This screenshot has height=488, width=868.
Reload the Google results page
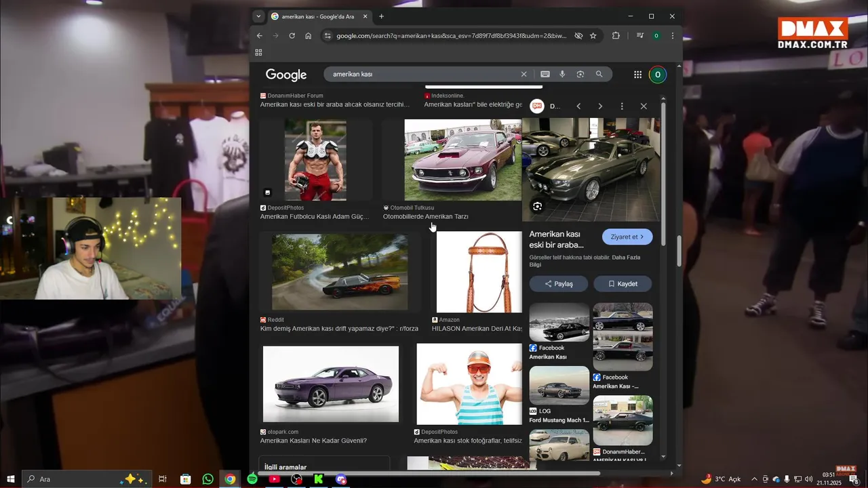pos(292,36)
